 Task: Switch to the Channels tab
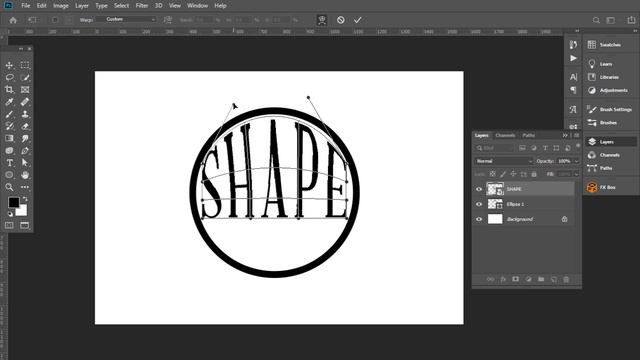tap(505, 135)
